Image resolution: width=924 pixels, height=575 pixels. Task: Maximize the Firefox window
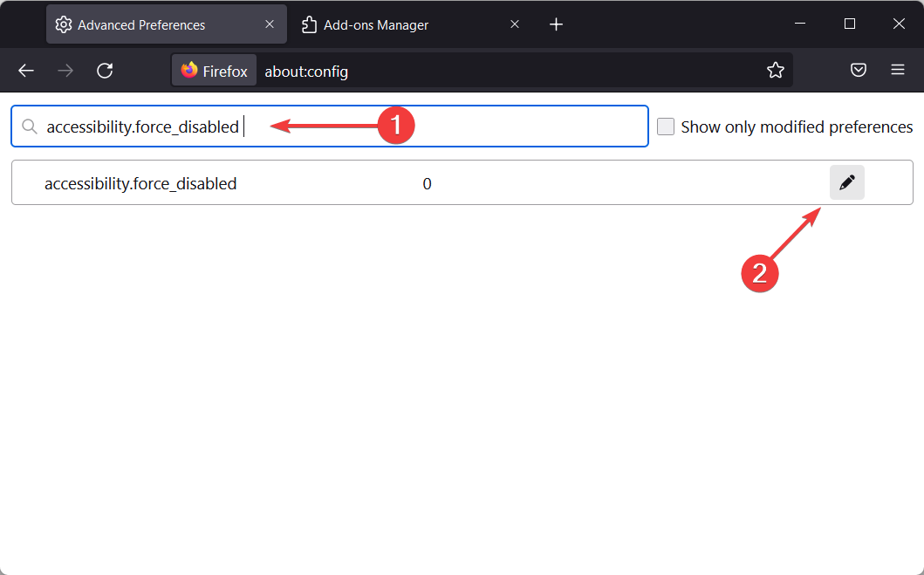point(849,24)
